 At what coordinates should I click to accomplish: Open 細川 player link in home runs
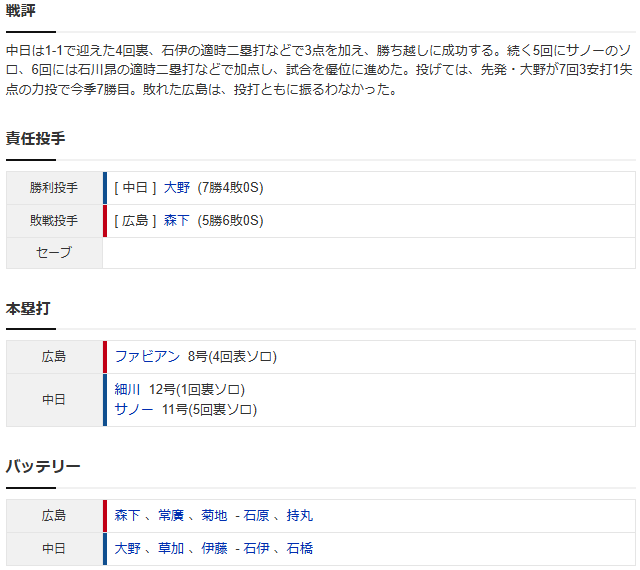point(127,390)
